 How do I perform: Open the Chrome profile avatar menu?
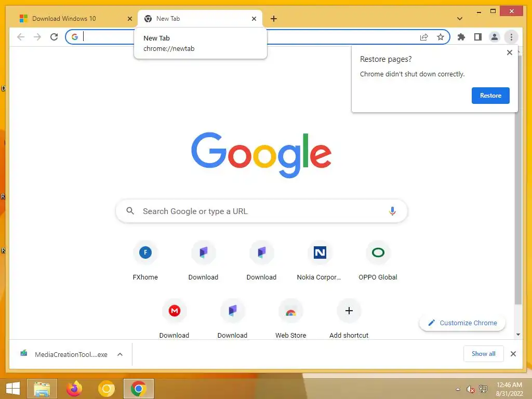click(x=495, y=37)
